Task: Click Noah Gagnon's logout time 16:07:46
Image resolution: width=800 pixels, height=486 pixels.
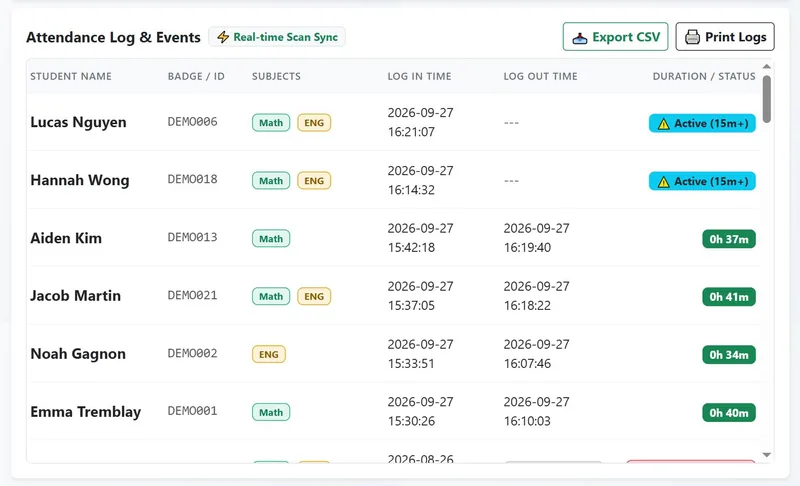Action: [528, 364]
